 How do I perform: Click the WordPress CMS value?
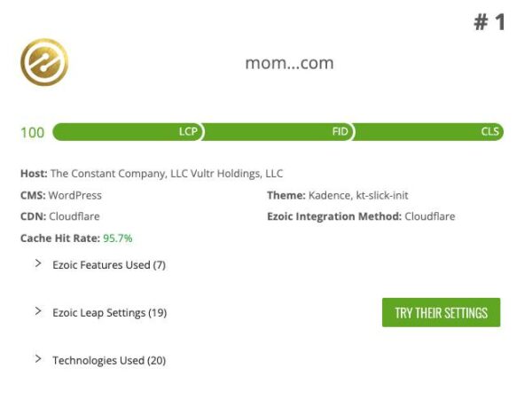pyautogui.click(x=75, y=195)
